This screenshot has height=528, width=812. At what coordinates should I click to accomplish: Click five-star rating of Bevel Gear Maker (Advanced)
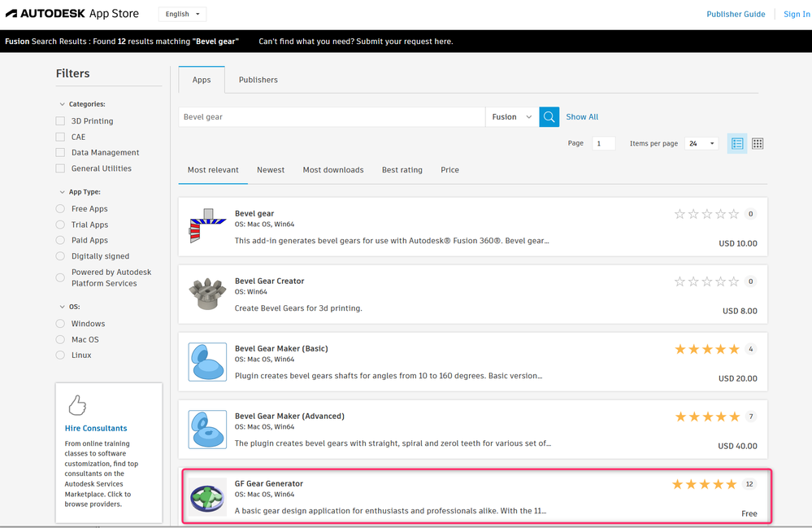pos(707,417)
